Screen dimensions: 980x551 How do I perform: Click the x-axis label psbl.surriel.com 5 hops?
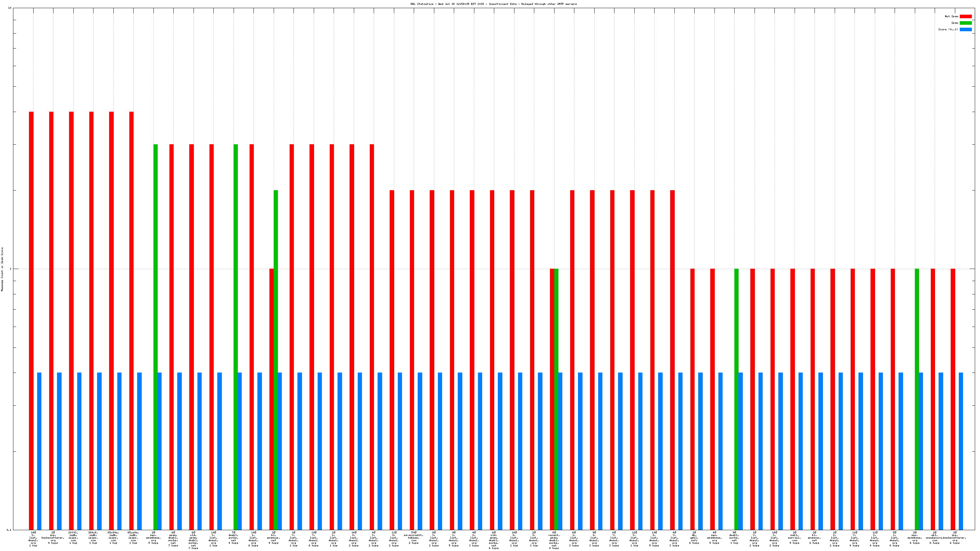coord(794,537)
